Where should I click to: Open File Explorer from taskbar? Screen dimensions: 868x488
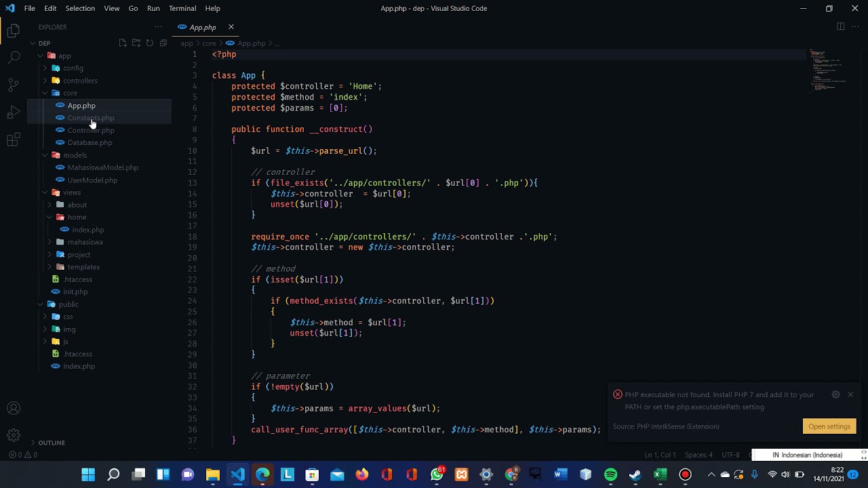(x=213, y=474)
